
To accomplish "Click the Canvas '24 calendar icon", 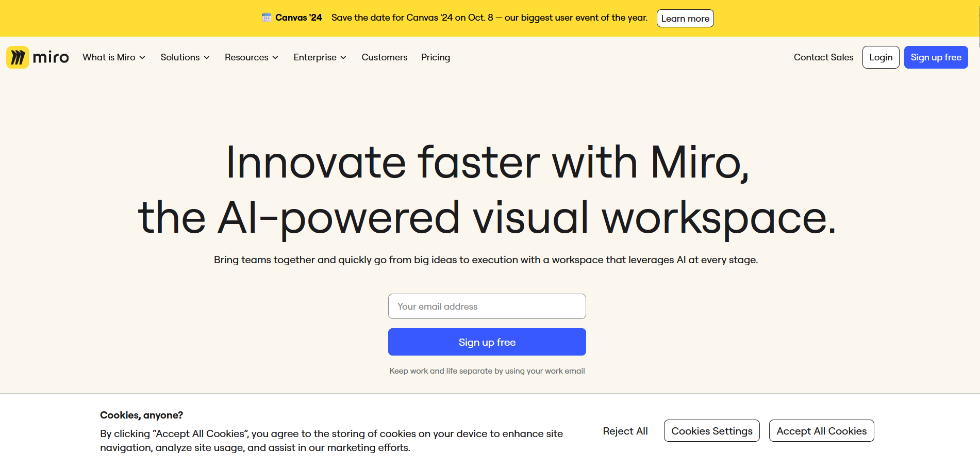I will pos(267,18).
